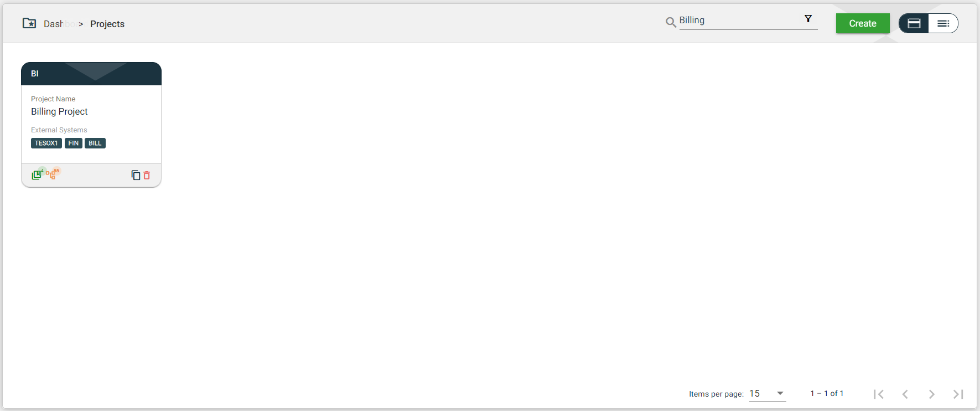Click the Projects breadcrumb
The width and height of the screenshot is (980, 411).
(x=107, y=24)
